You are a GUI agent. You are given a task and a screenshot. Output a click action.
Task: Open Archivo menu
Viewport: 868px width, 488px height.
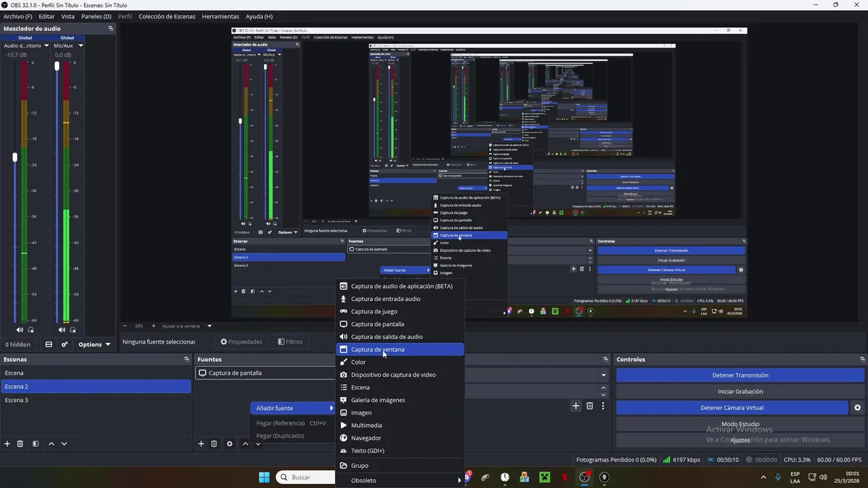click(18, 16)
